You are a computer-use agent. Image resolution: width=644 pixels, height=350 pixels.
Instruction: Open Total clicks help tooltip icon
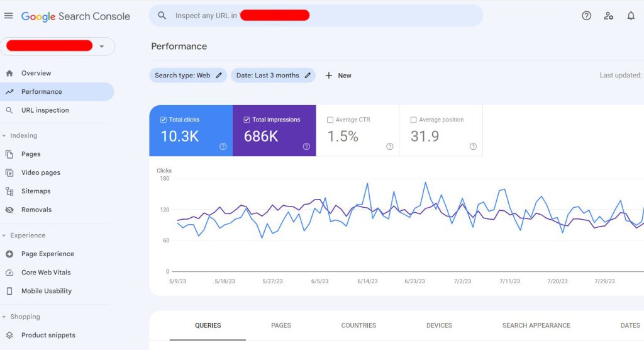point(223,147)
